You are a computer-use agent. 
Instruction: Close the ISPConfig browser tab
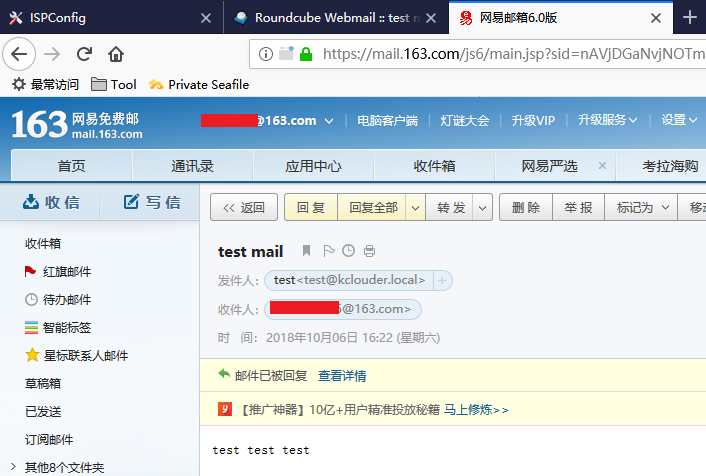click(206, 18)
